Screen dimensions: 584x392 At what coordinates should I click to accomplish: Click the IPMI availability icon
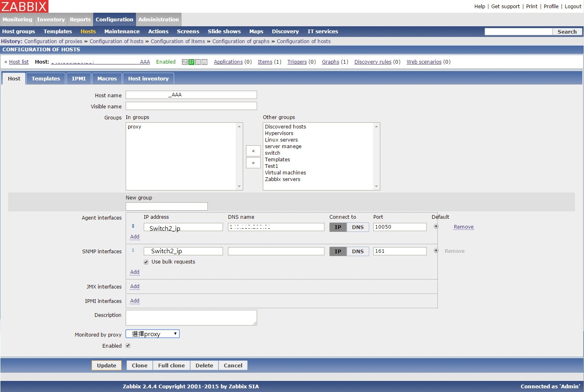tap(205, 62)
